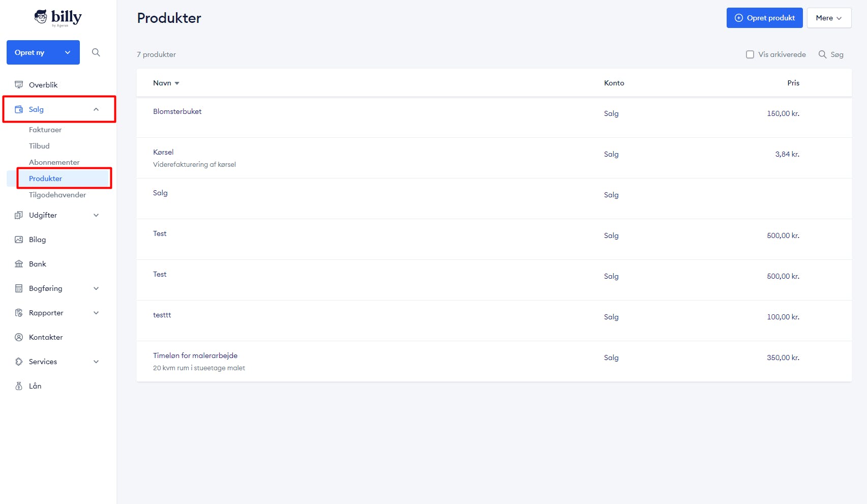Open the Opret ny dropdown arrow
Viewport: 867px width, 504px height.
pyautogui.click(x=68, y=52)
